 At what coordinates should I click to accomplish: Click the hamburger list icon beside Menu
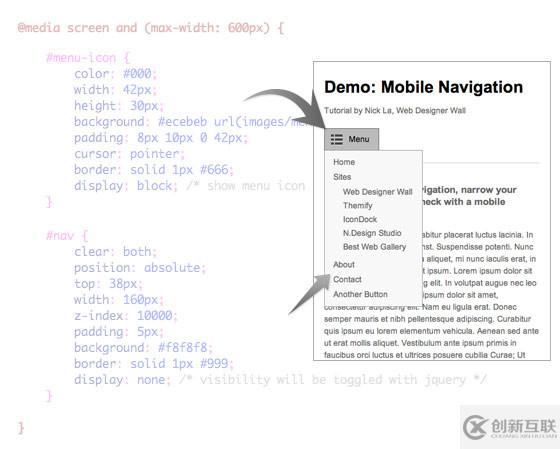coord(336,139)
